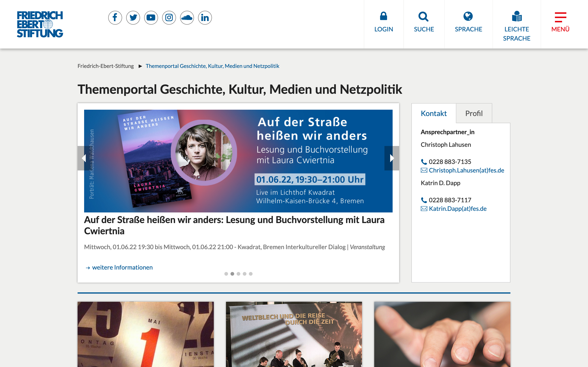588x367 pixels.
Task: Select the fifth carousel dot
Action: point(251,274)
